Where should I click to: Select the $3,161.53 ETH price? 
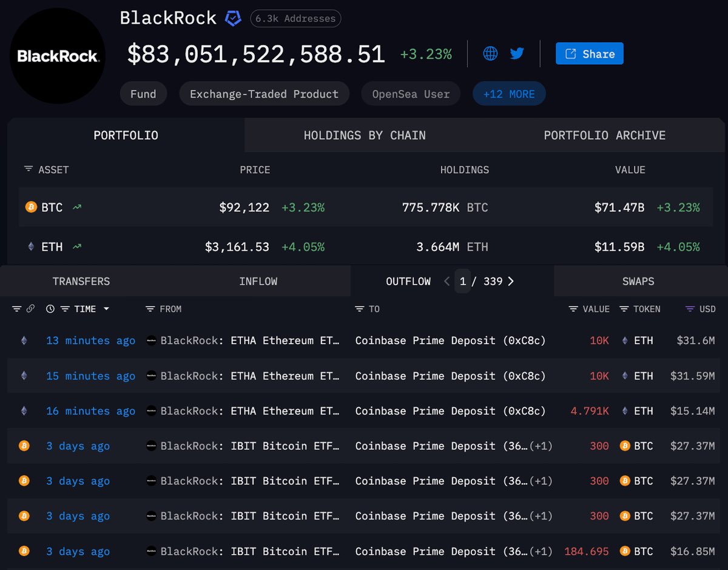coord(237,247)
